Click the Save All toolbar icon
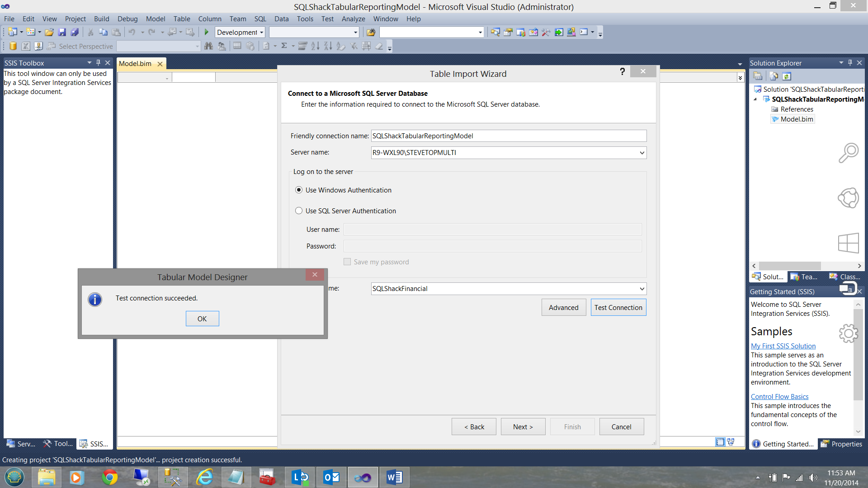Viewport: 868px width, 488px height. (75, 32)
